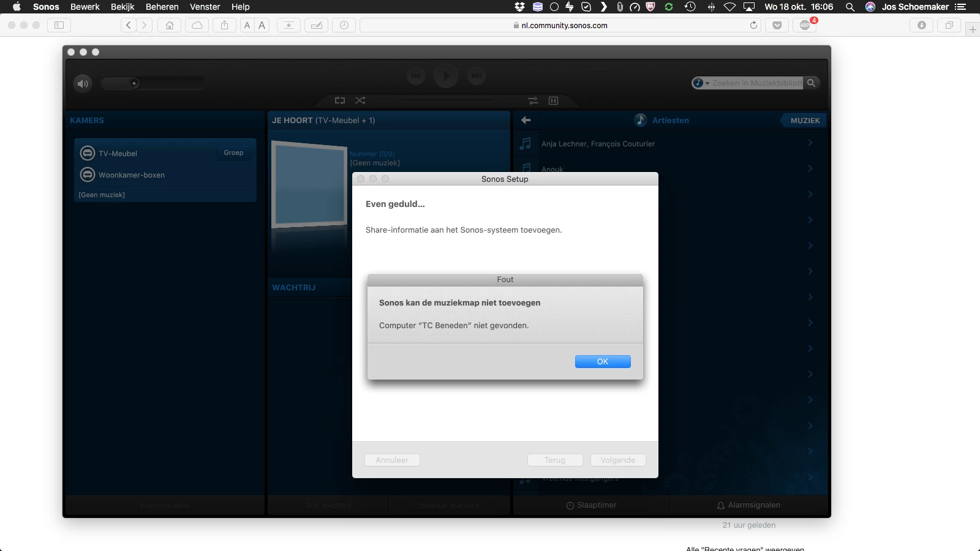Click the album art placeholder thumbnail

309,184
